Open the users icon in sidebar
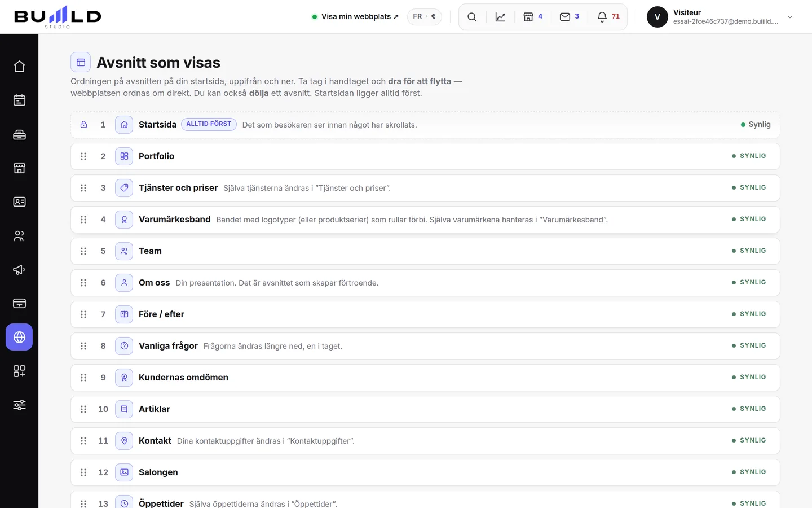812x508 pixels. click(19, 236)
